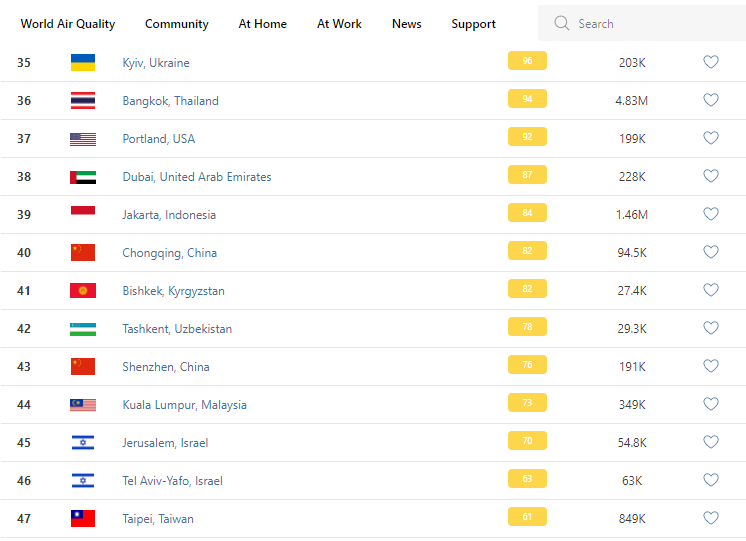Click into the Search input field
Image resolution: width=746 pixels, height=541 pixels.
650,23
